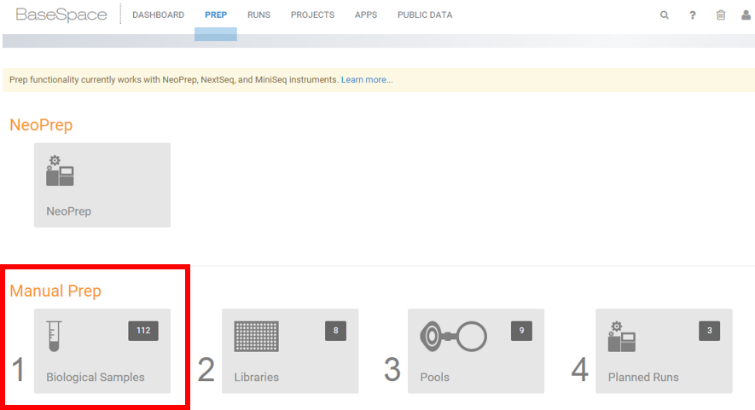Open the Projects tab
Image resolution: width=755 pixels, height=410 pixels.
point(313,15)
